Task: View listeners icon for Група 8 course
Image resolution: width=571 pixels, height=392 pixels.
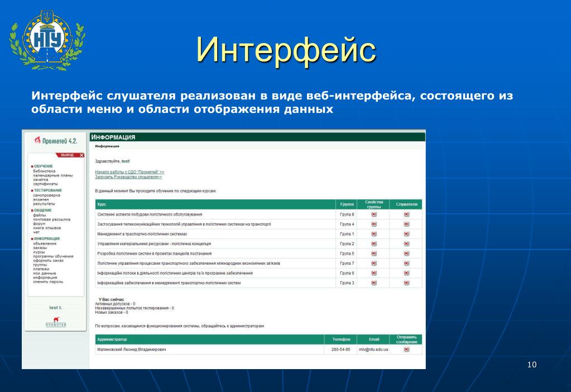Action: point(407,214)
